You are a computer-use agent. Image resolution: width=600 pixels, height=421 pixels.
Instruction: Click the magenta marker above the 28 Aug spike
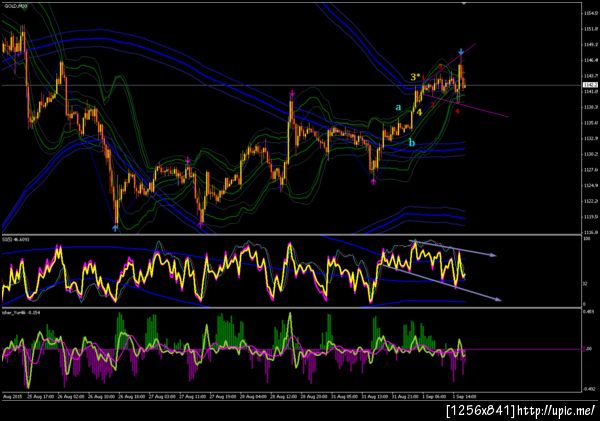point(292,93)
